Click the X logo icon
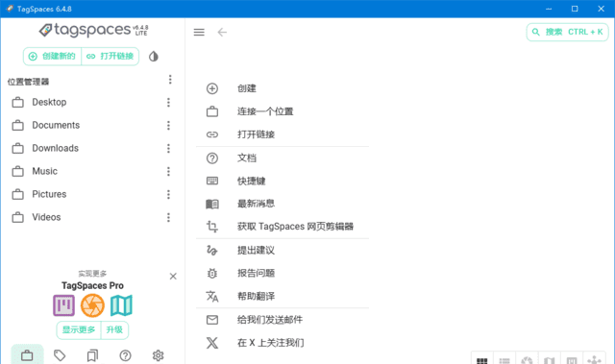615x364 pixels. pyautogui.click(x=212, y=343)
